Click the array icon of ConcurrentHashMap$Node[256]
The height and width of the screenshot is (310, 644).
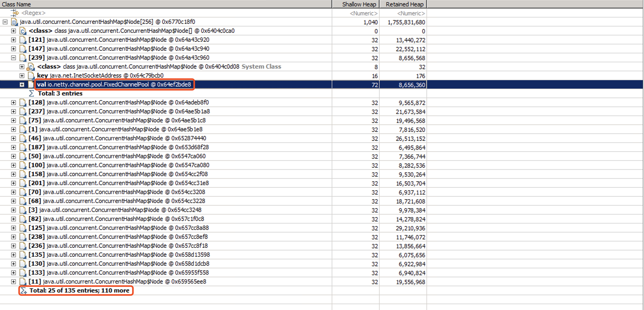pyautogui.click(x=14, y=22)
